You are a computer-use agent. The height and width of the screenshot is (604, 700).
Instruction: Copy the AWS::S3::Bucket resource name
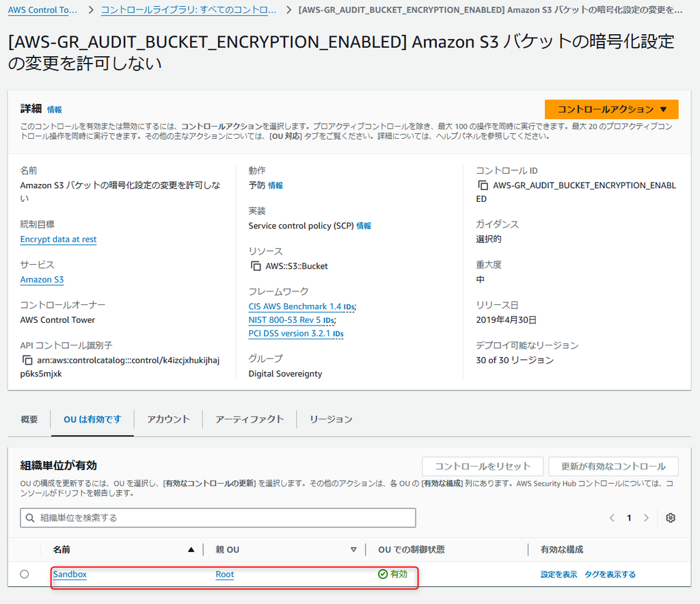(x=256, y=266)
